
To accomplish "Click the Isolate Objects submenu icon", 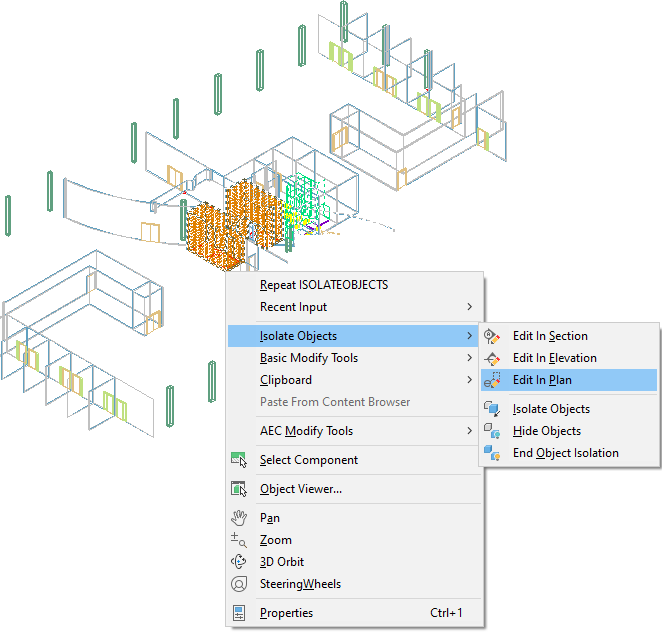I will 492,409.
